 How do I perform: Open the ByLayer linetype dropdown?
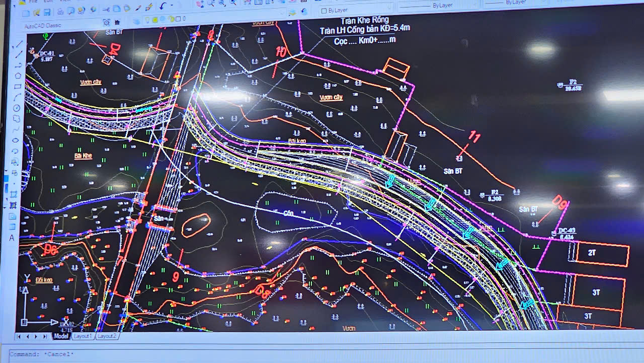[438, 5]
